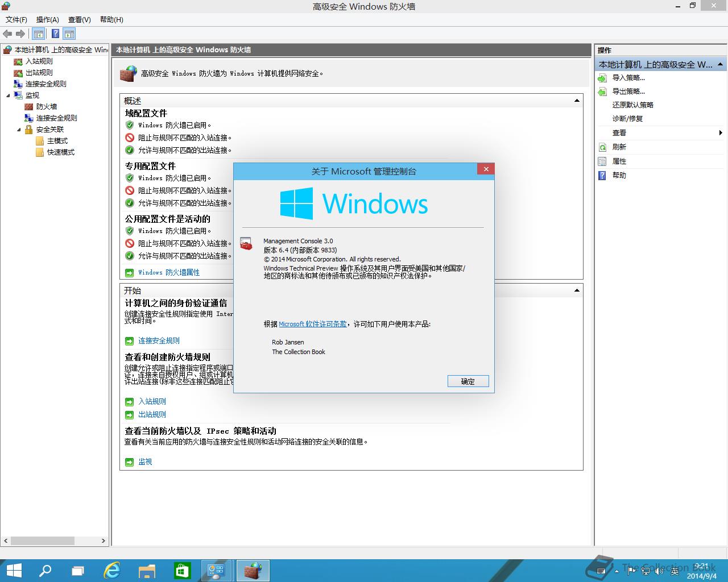Viewport: 728px width, 582px height.
Task: Open the 操作(A) menu
Action: tap(48, 19)
